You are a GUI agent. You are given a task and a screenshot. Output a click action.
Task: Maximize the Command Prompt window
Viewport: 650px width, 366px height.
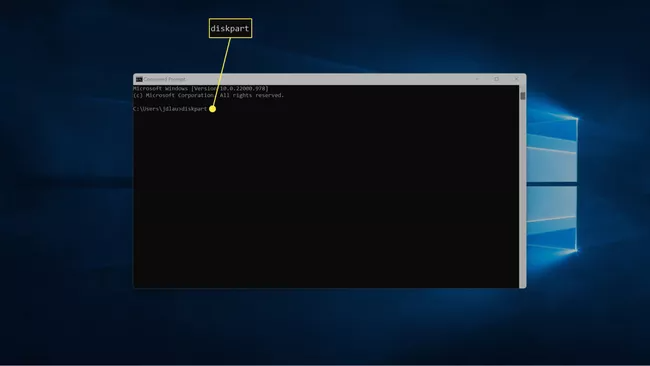click(497, 79)
